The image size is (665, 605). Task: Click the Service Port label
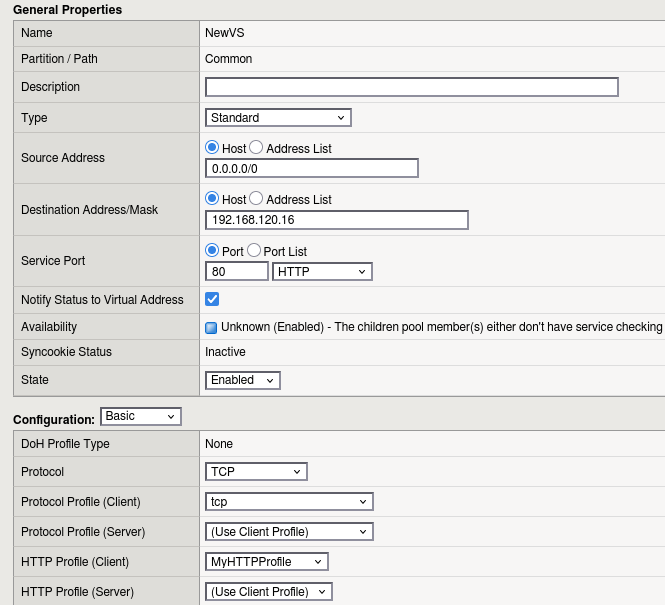(53, 261)
